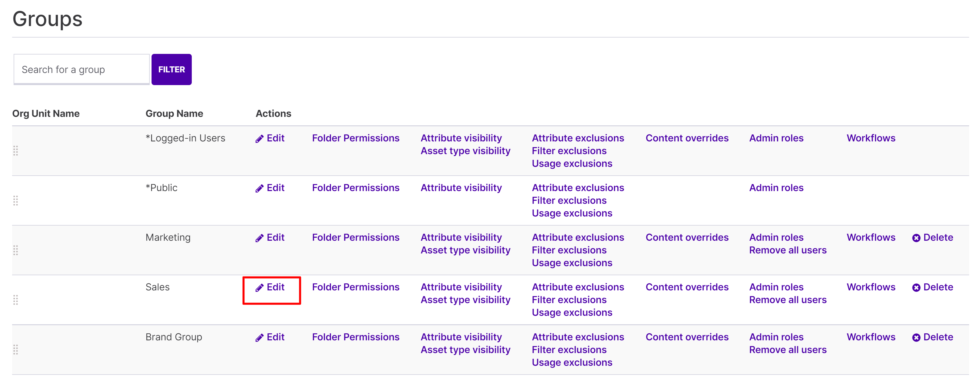Click the drag handle of the Brand Group row
Viewport: 980px width, 380px height.
pyautogui.click(x=16, y=349)
